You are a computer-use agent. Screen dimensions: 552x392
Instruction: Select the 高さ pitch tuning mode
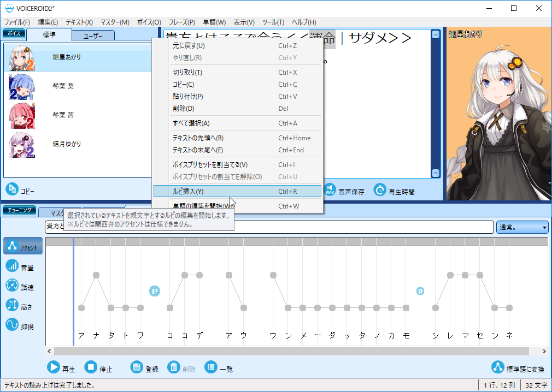[x=20, y=306]
